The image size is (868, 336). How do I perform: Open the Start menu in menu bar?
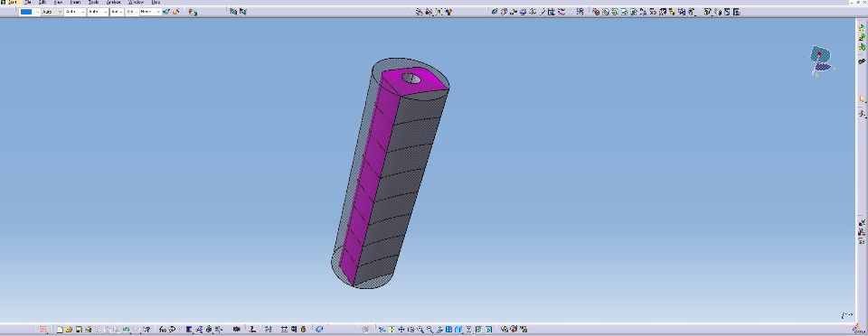12,2
